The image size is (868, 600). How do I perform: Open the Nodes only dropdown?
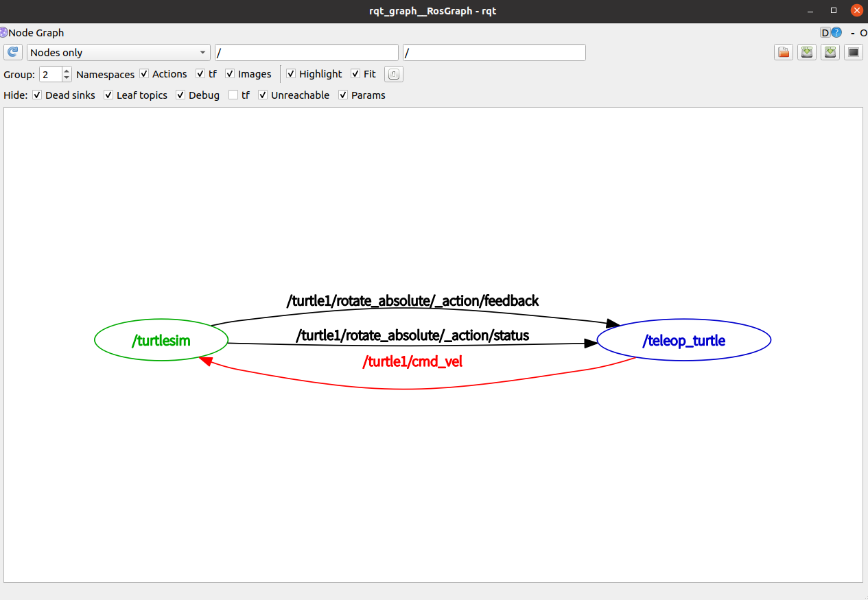(119, 52)
